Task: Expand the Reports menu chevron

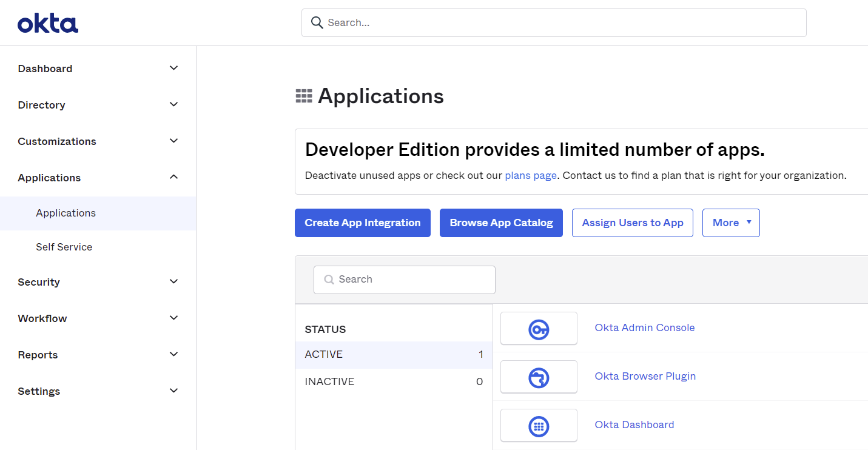Action: (174, 354)
